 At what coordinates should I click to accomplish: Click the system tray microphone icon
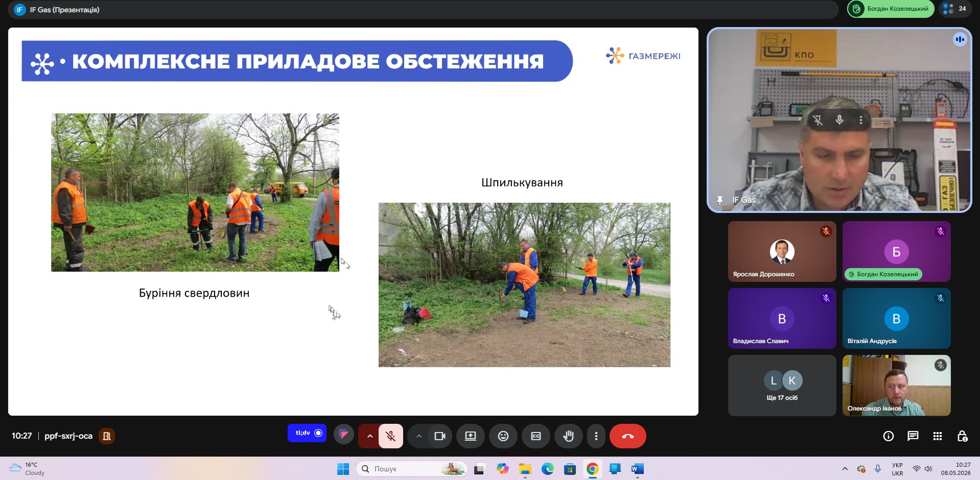pos(878,469)
